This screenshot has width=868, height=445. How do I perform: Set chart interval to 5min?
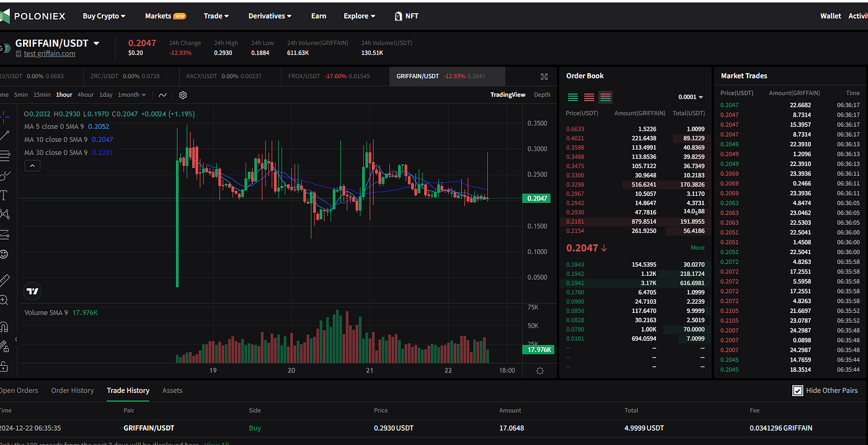coord(21,95)
